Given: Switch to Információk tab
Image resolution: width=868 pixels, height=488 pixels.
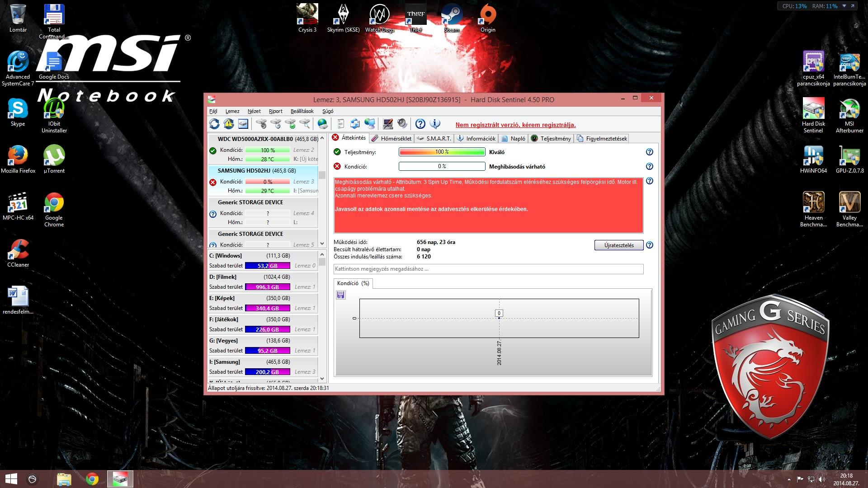Looking at the screenshot, I should point(476,139).
